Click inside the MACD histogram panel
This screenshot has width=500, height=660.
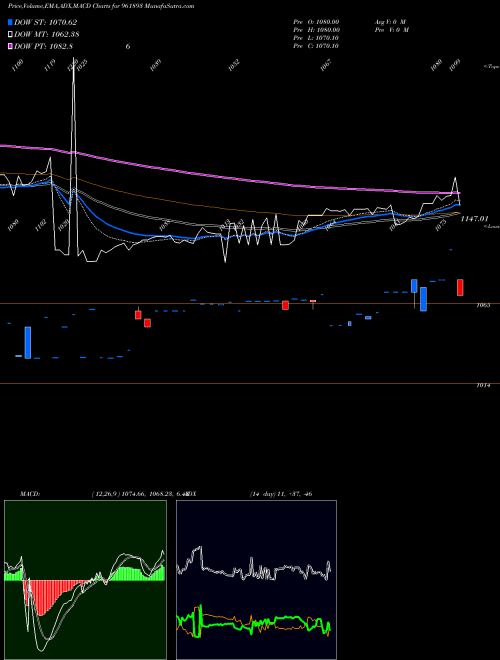coord(85,580)
